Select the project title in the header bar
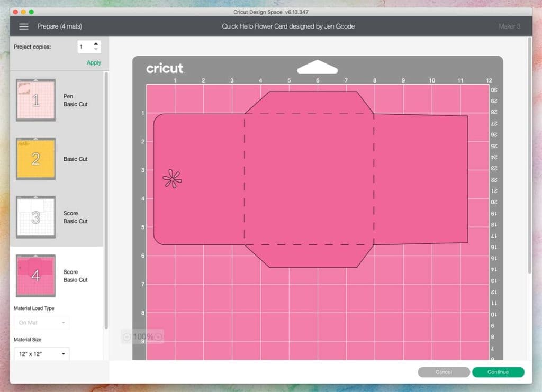Screen dimensions: 542x392 pos(289,26)
